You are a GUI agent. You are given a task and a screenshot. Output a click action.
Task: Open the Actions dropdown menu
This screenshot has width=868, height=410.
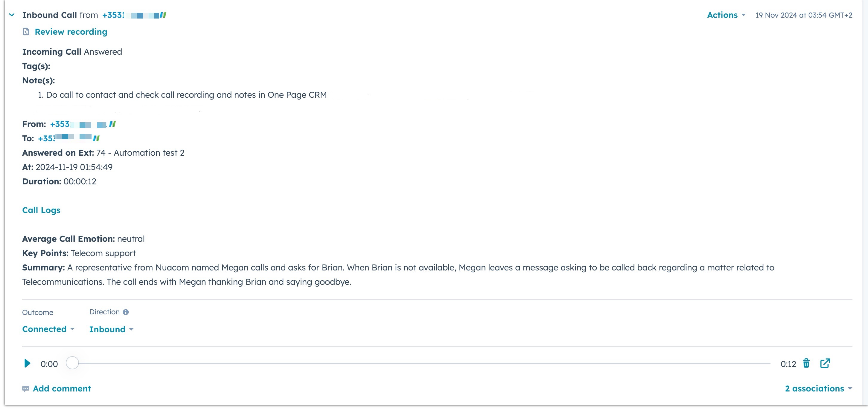pyautogui.click(x=726, y=15)
